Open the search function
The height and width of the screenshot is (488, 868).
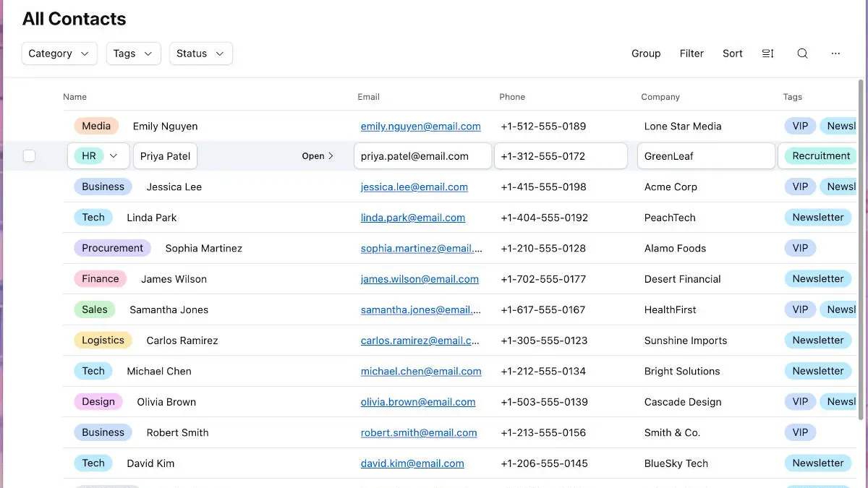point(802,53)
